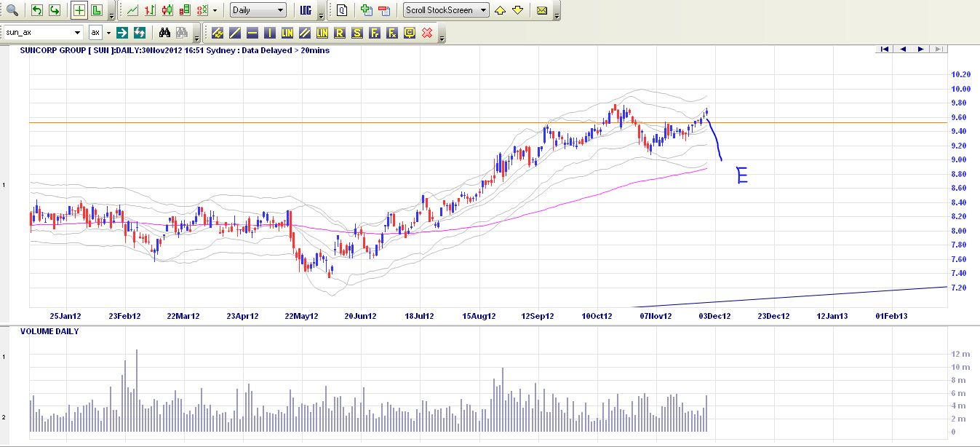This screenshot has width=980, height=447.
Task: Click the teal go arrow icon
Action: 122,33
